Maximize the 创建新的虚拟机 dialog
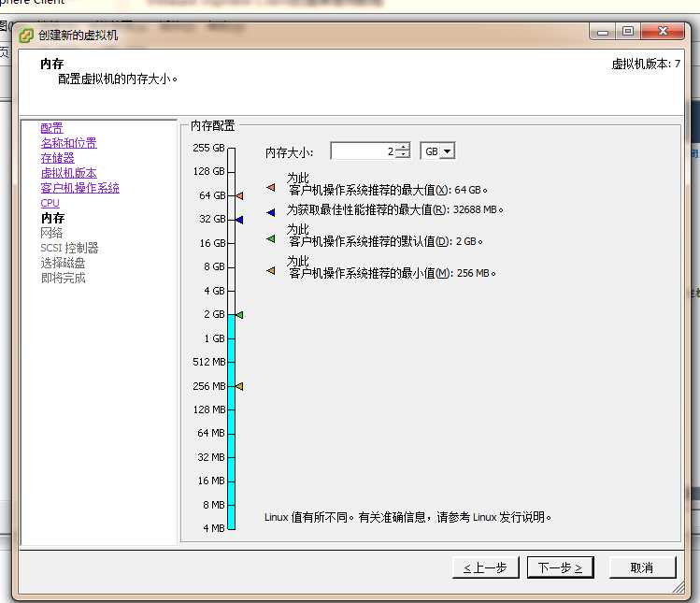700x603 pixels. coord(628,31)
